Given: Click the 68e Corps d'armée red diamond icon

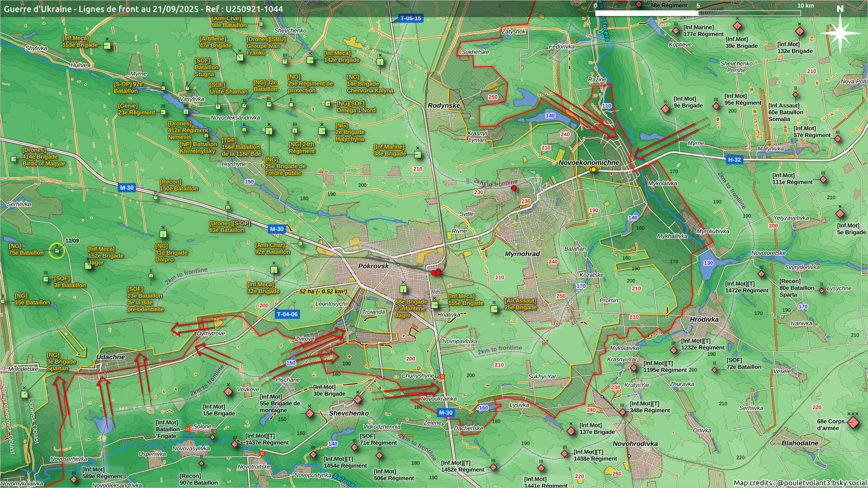Looking at the screenshot, I should click(x=853, y=423).
